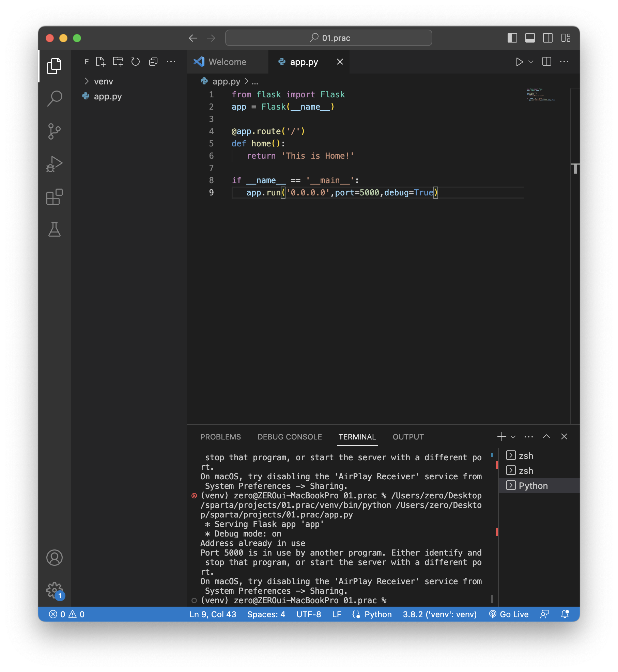Select the first zsh terminal
Viewport: 618px width, 672px height.
[539, 455]
